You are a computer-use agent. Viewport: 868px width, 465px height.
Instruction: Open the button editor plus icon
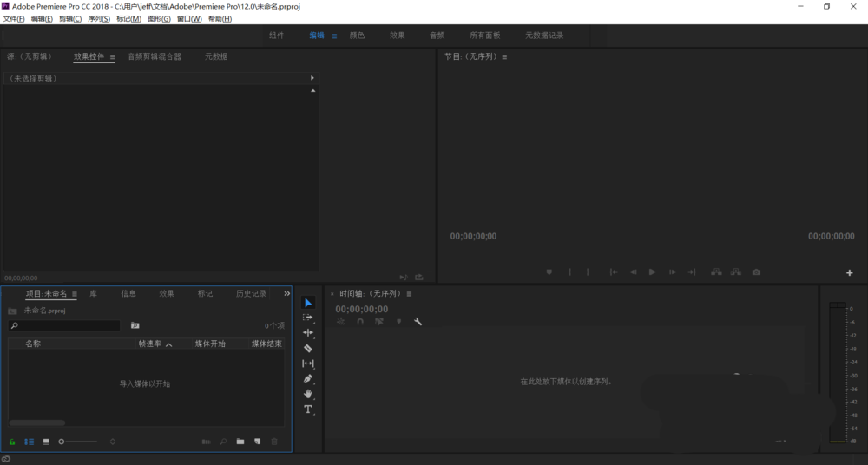tap(850, 273)
